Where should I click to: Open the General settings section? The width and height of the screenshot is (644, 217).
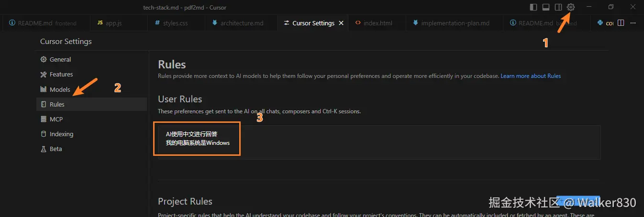pos(60,60)
